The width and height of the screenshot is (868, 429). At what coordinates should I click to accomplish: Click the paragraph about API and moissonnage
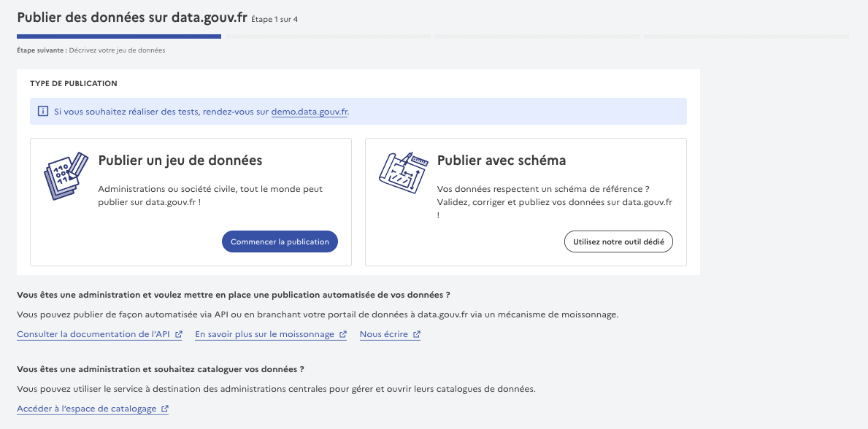[318, 314]
